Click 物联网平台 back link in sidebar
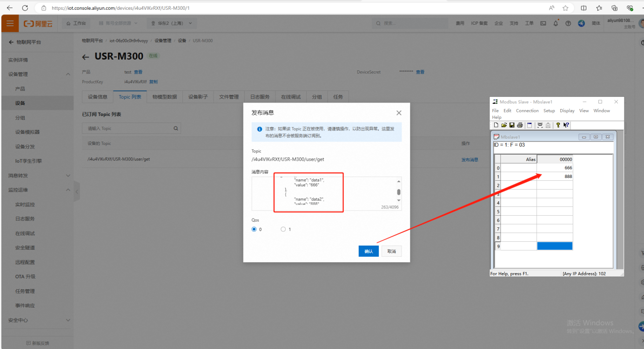The width and height of the screenshot is (644, 349). click(25, 42)
